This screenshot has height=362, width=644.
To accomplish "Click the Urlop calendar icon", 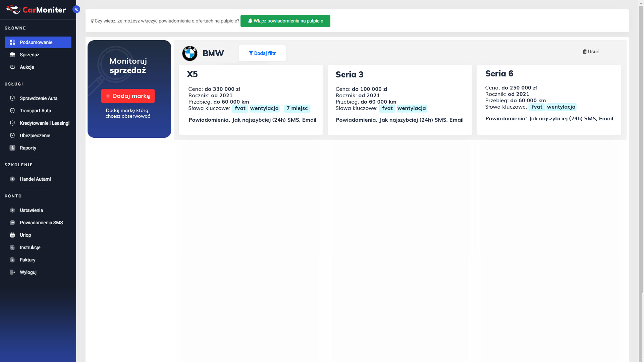I will [x=12, y=235].
